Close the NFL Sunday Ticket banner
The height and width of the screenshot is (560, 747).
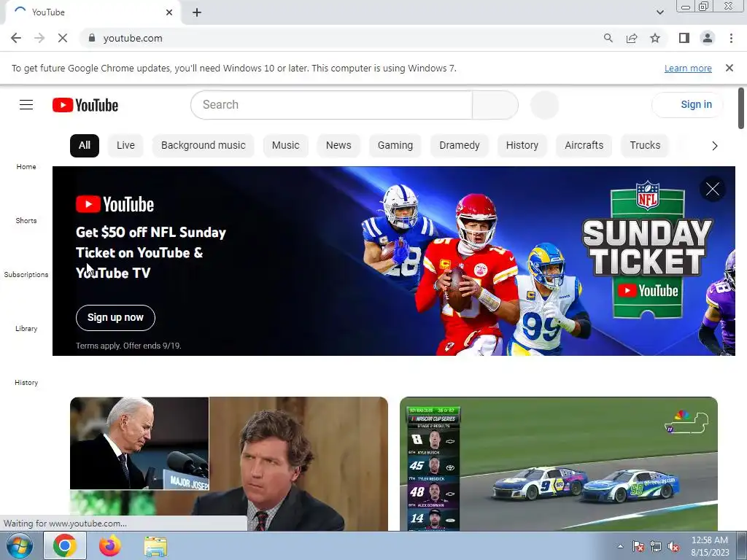pos(713,189)
